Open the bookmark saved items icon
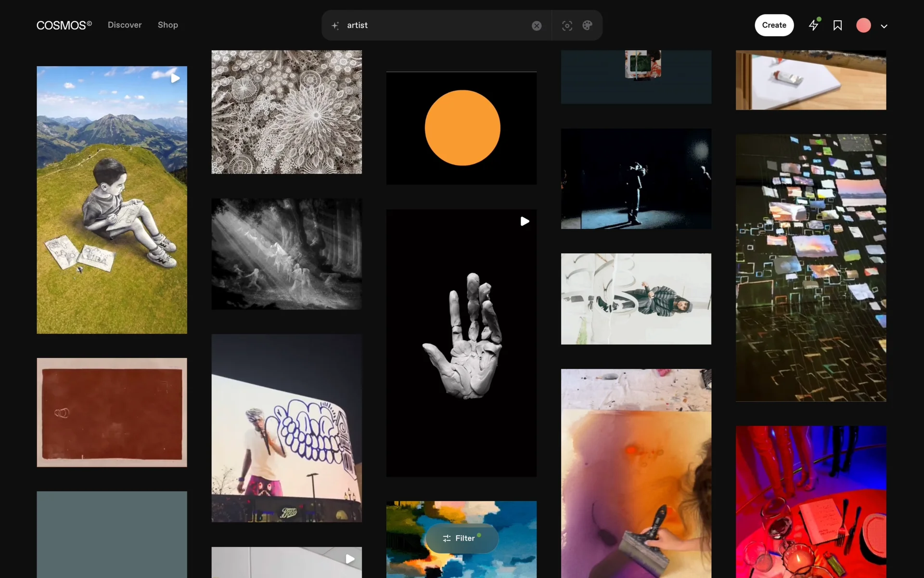The height and width of the screenshot is (578, 924). point(837,26)
